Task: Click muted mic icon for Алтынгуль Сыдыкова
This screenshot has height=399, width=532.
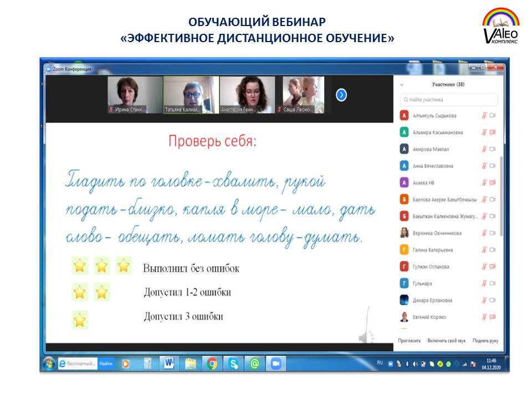Action: [484, 116]
